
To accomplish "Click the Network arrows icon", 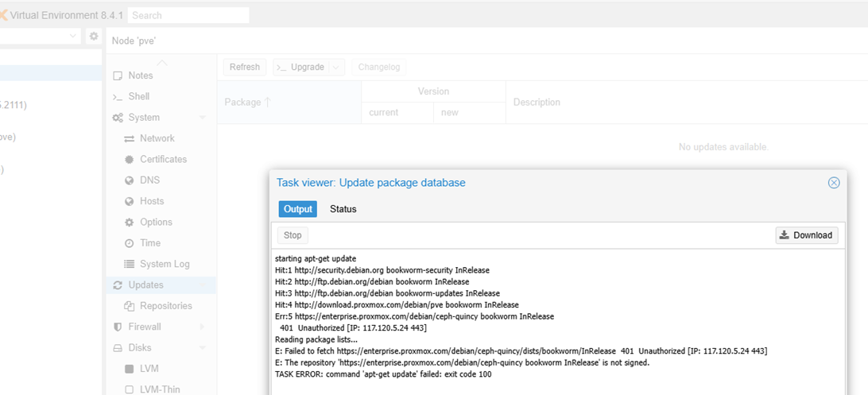I will (x=129, y=139).
